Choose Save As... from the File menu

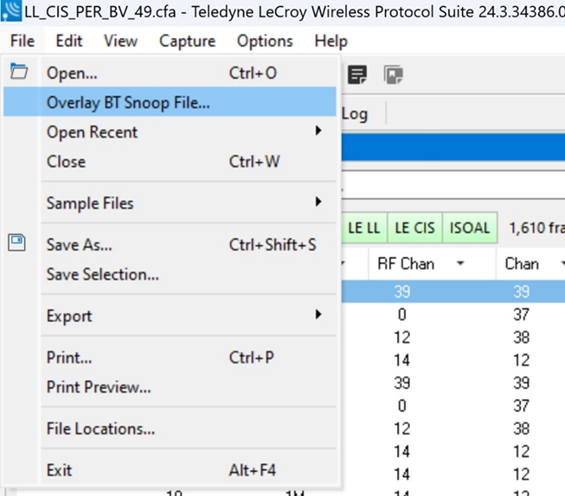tap(170, 245)
